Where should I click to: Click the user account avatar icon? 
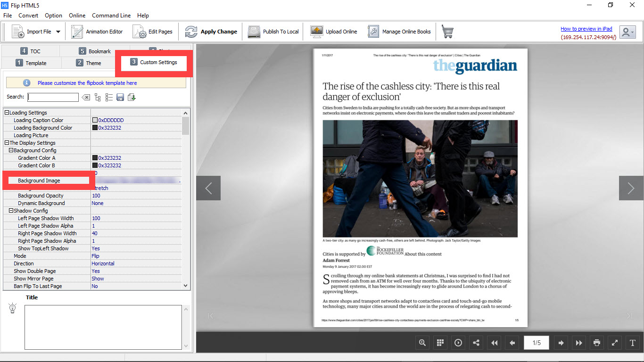tap(627, 32)
